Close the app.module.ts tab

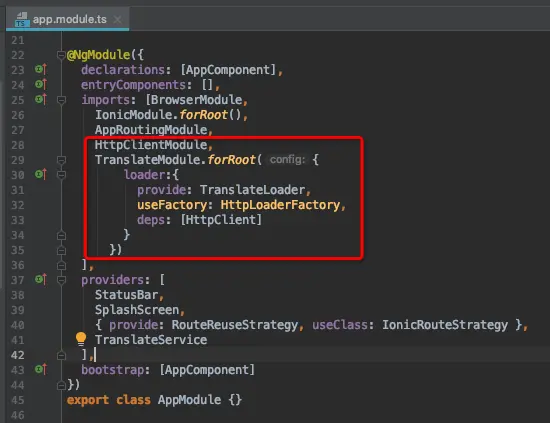coord(118,20)
